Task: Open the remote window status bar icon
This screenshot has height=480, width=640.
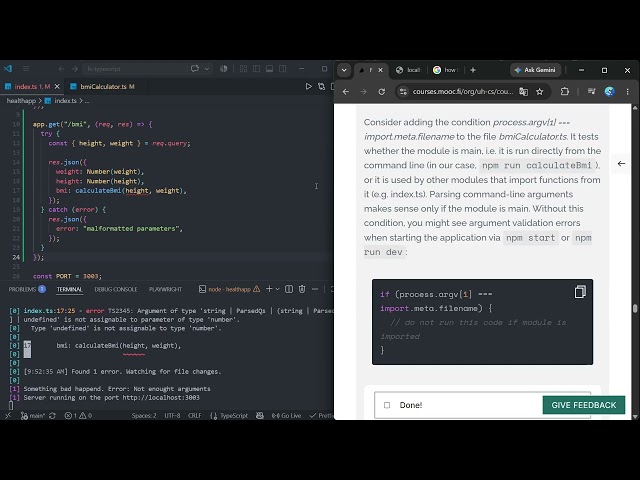Action: click(8, 416)
